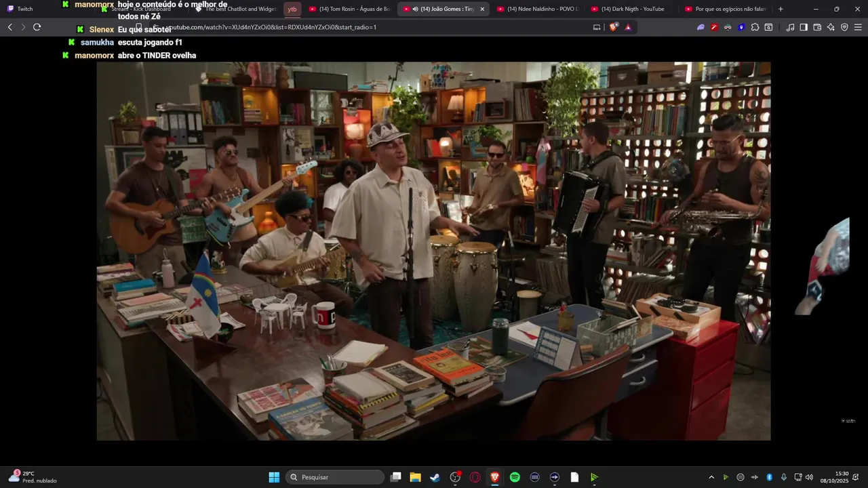The image size is (868, 488).
Task: Open a new browser tab
Action: 781,9
